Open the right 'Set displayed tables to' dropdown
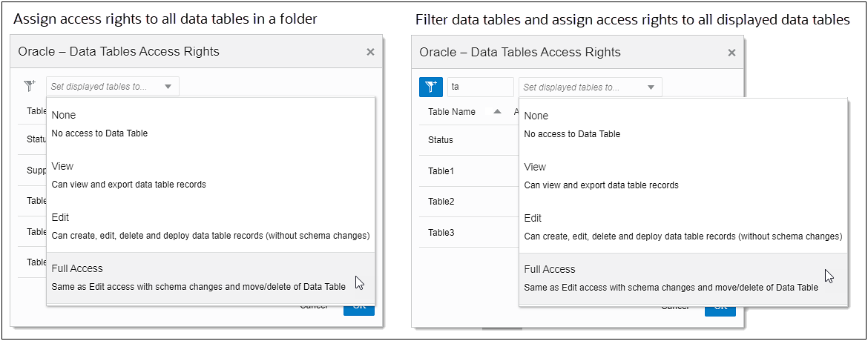This screenshot has height=341, width=868. (590, 87)
